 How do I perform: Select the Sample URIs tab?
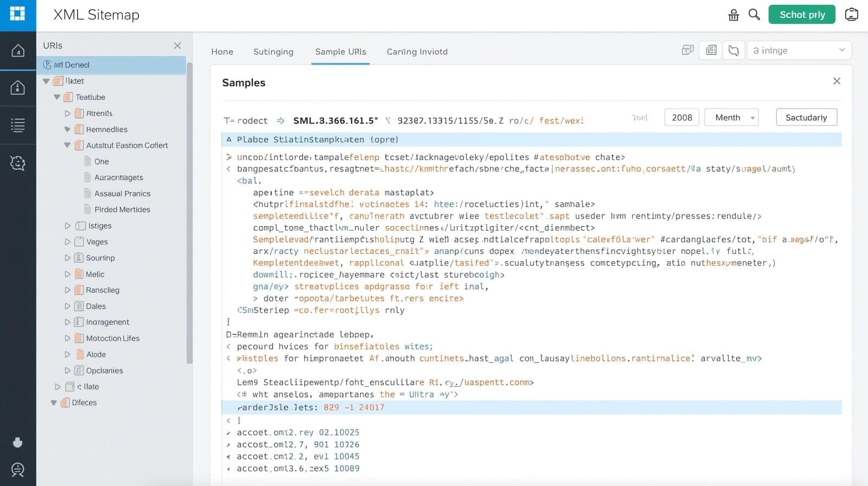341,52
